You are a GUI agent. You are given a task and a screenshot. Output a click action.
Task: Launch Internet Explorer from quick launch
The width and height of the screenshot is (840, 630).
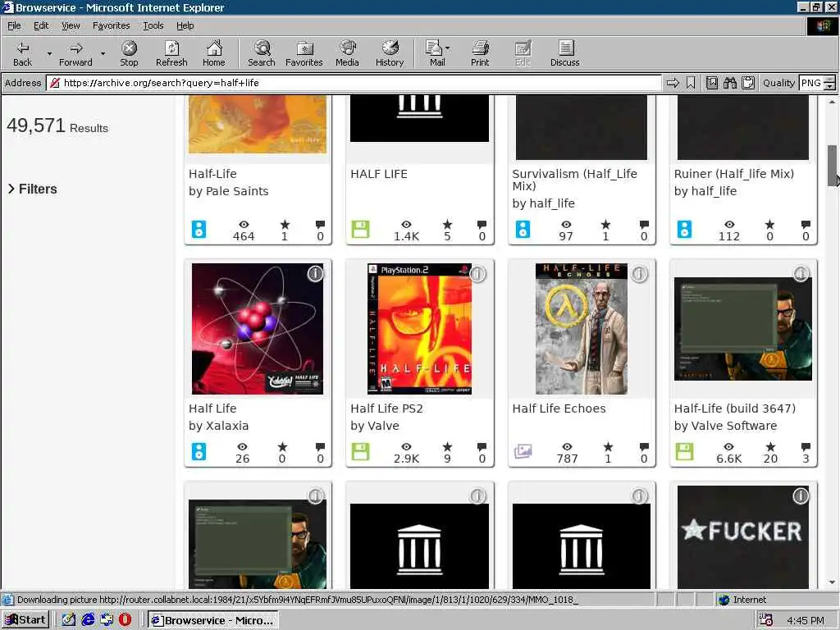(88, 620)
